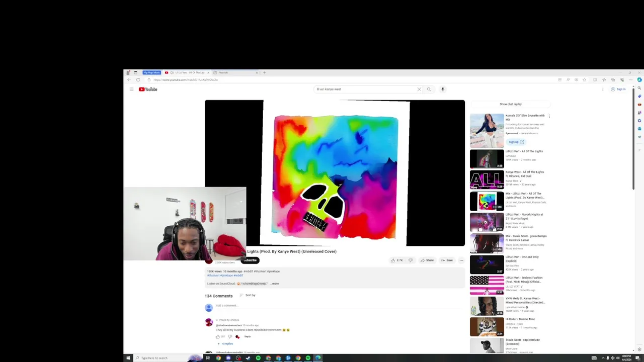Click the taskbar 'Type here to search' box
Viewport: 644px width, 362px height.
169,358
